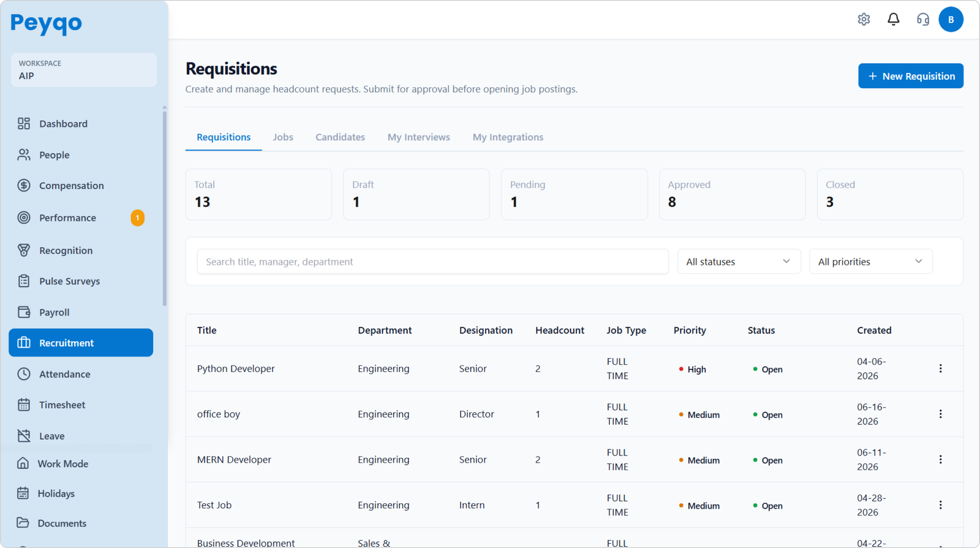
Task: Click the Pulse Surveys clipboard icon
Action: [x=24, y=281]
